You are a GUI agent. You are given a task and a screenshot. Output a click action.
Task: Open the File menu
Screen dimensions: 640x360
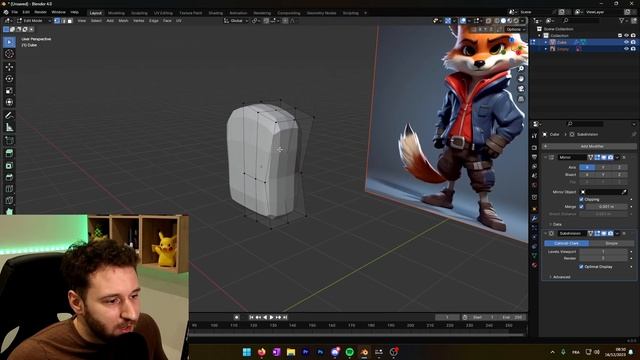14,12
